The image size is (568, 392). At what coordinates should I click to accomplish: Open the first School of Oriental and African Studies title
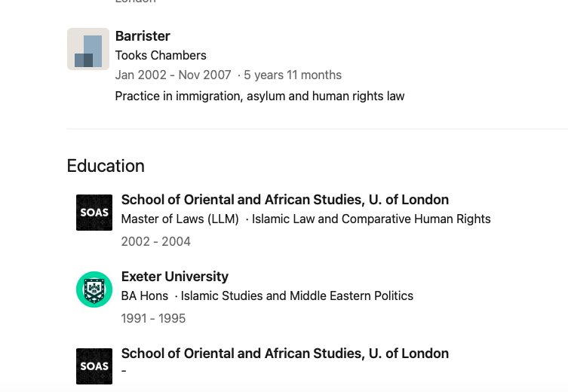[x=284, y=200]
